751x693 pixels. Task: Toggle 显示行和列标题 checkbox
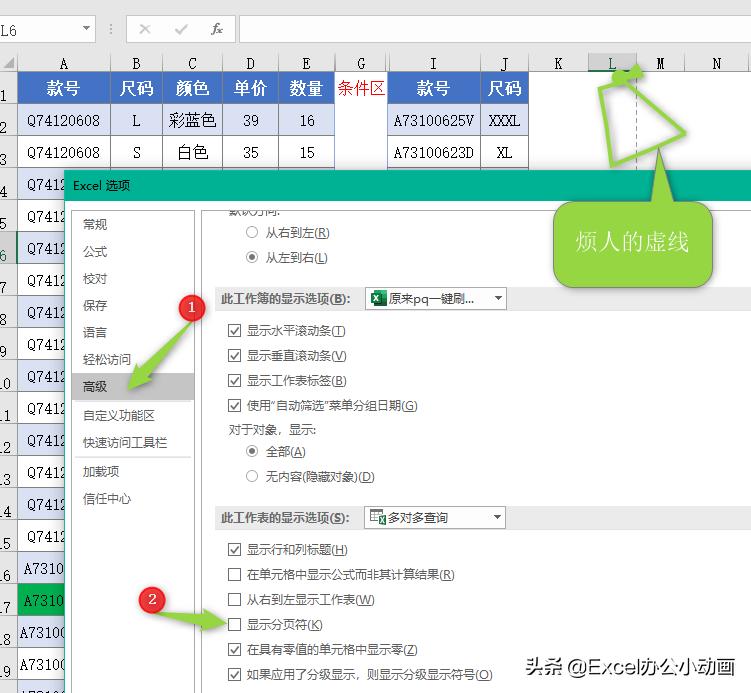coord(234,549)
